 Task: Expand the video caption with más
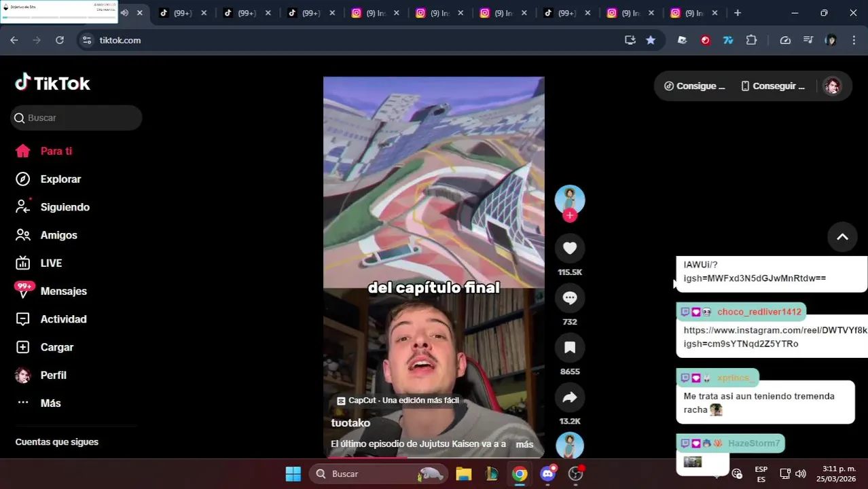pyautogui.click(x=524, y=444)
